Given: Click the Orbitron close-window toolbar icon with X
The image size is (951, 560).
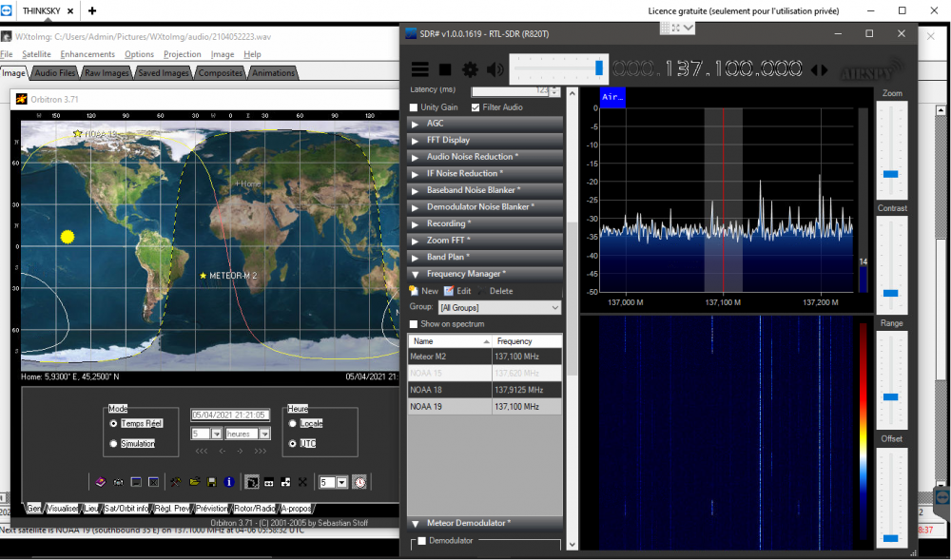Looking at the screenshot, I should 153,482.
